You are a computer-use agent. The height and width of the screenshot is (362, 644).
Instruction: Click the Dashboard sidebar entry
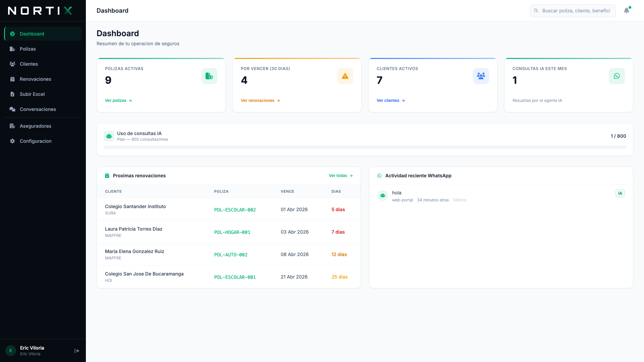pos(32,34)
